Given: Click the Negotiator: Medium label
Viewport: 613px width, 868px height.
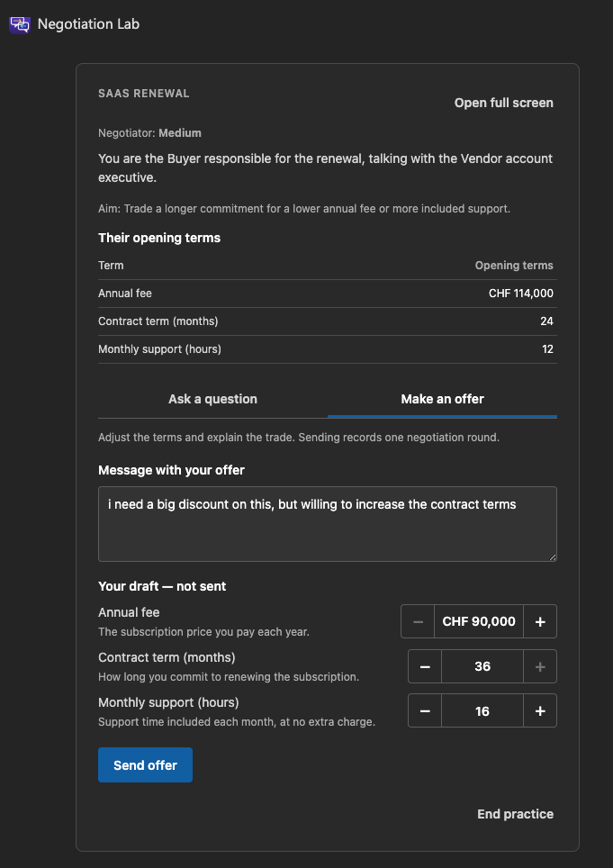Looking at the screenshot, I should 150,133.
